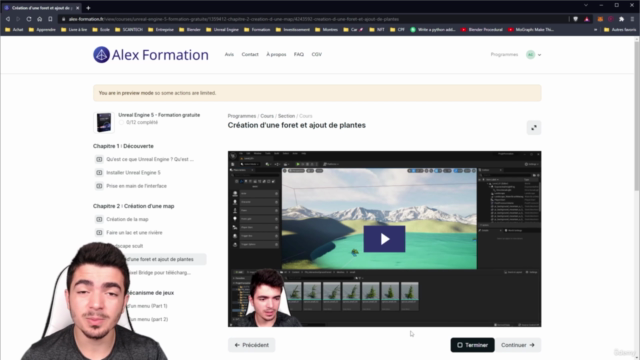Image resolution: width=640 pixels, height=360 pixels.
Task: Open the SCANTECH bookmark folder
Action: click(x=129, y=30)
